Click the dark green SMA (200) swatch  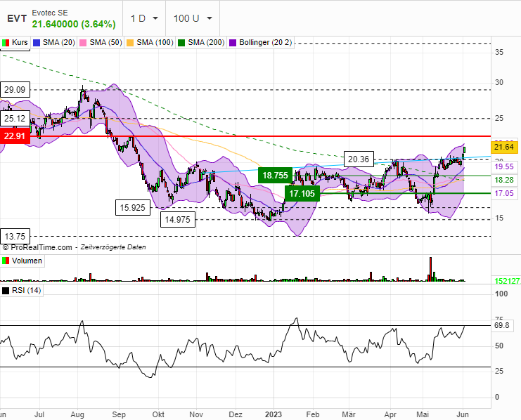(181, 43)
